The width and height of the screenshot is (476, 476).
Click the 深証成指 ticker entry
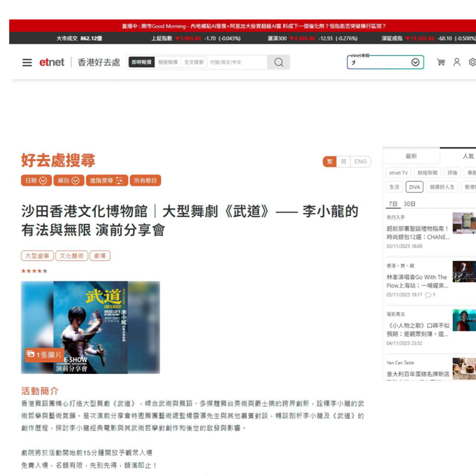point(428,38)
